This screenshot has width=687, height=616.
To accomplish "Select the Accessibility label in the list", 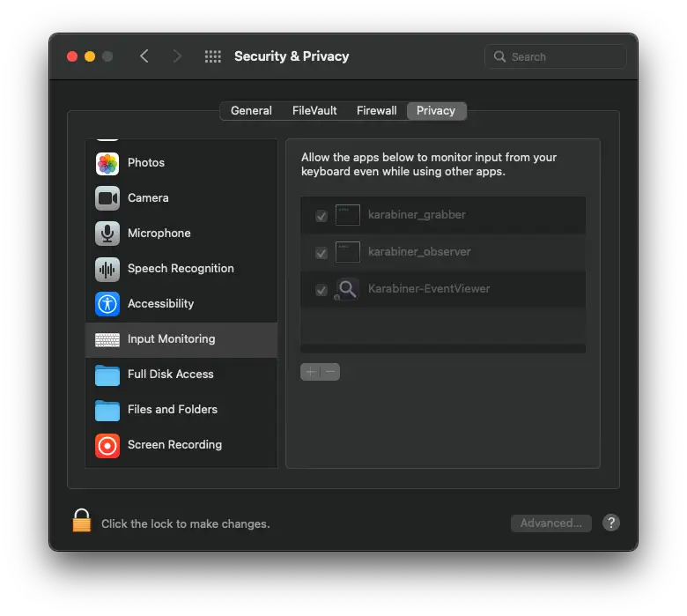I will pyautogui.click(x=160, y=303).
